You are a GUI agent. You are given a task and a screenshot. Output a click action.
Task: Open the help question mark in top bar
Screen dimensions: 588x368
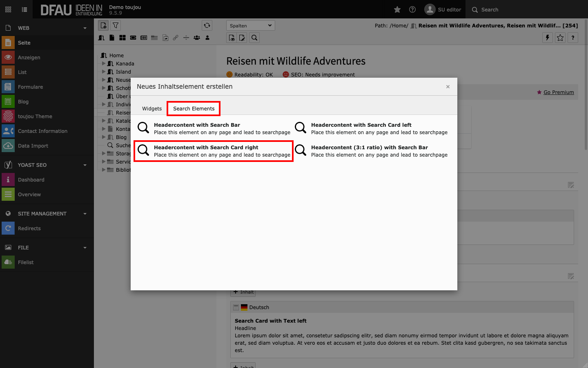click(412, 9)
